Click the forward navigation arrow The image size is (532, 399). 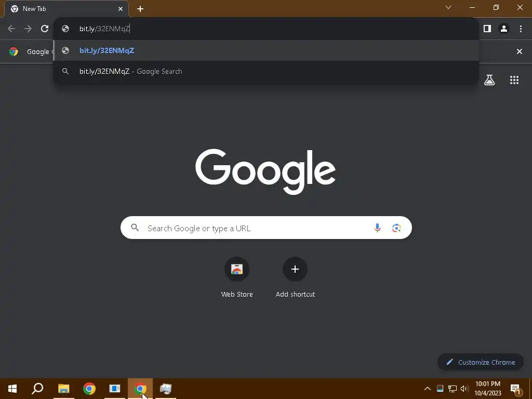tap(28, 29)
